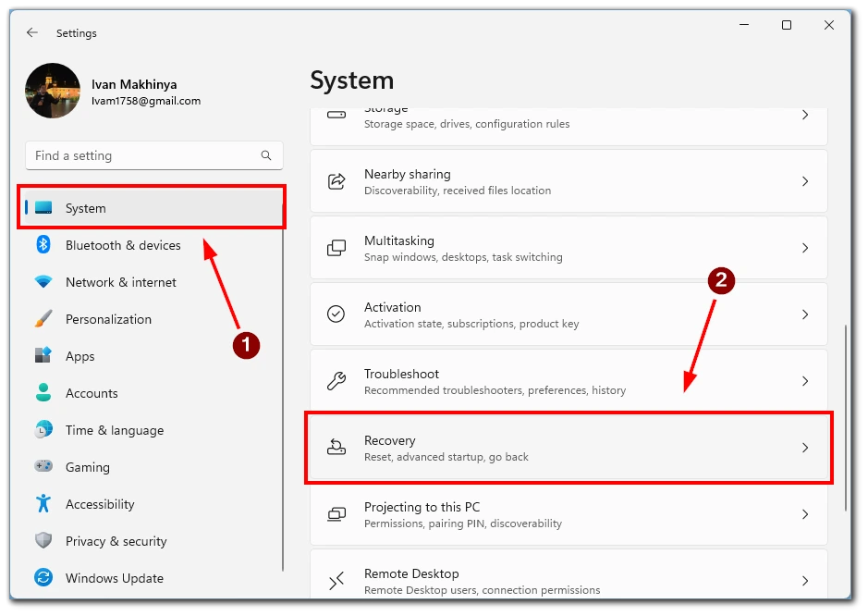Click the Activation checkmark icon
Image resolution: width=868 pixels, height=616 pixels.
(336, 314)
